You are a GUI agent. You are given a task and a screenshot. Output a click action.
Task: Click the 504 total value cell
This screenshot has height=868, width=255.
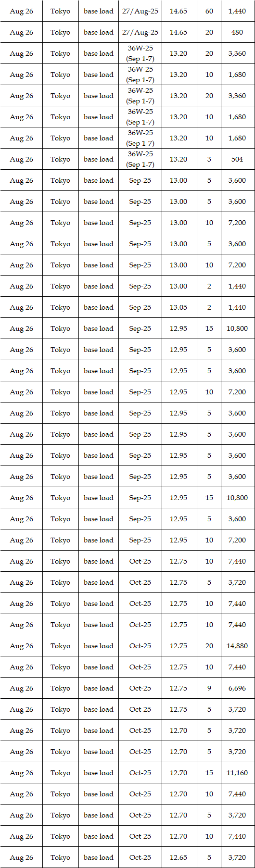point(238,159)
